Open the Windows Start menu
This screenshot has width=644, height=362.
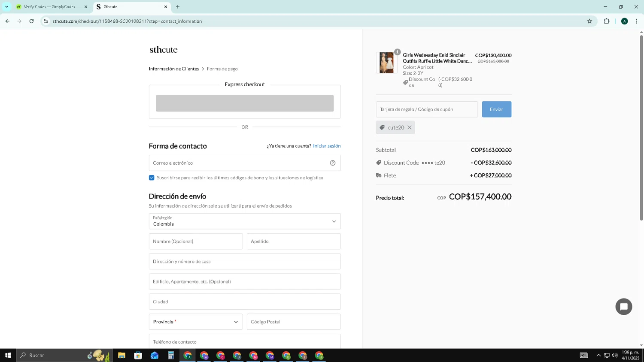tap(8, 355)
